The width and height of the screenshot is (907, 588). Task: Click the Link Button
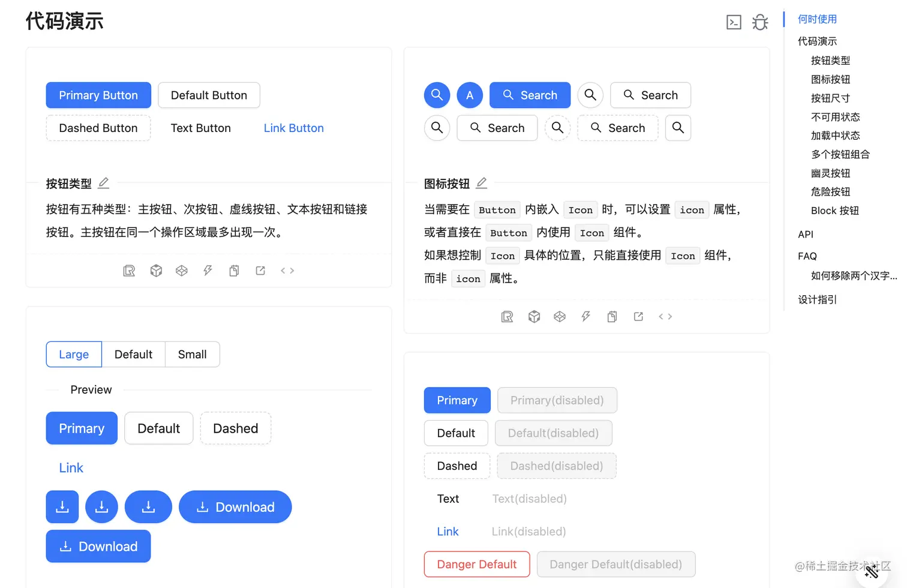click(x=294, y=128)
